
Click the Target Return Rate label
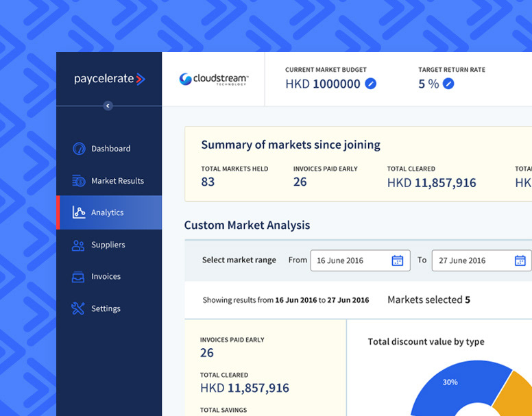click(x=452, y=70)
